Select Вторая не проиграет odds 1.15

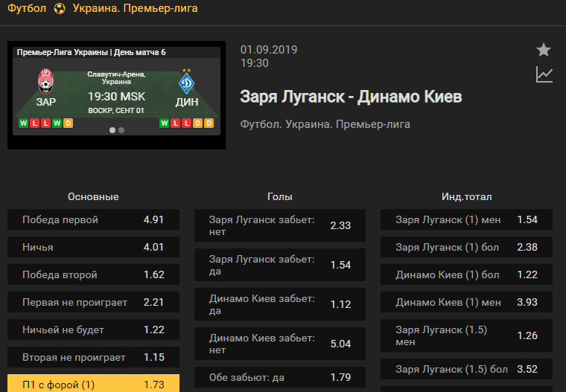[93, 357]
